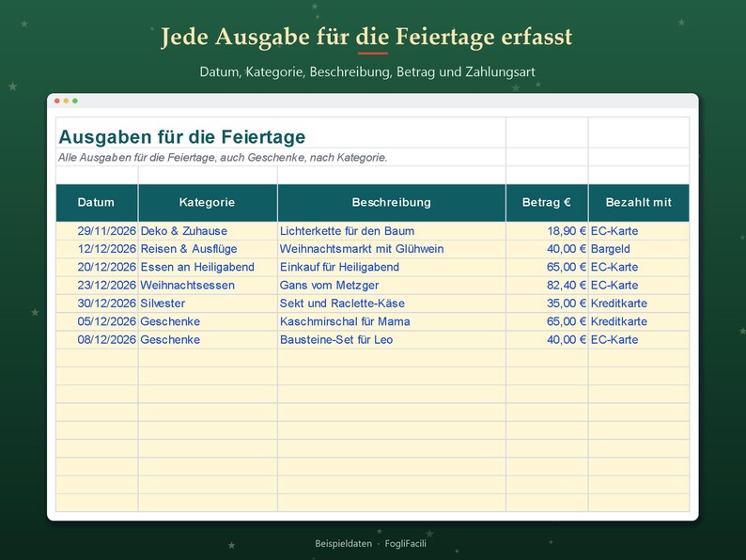The image size is (746, 560).
Task: Select date cell 08/12/2026
Action: pyautogui.click(x=97, y=339)
